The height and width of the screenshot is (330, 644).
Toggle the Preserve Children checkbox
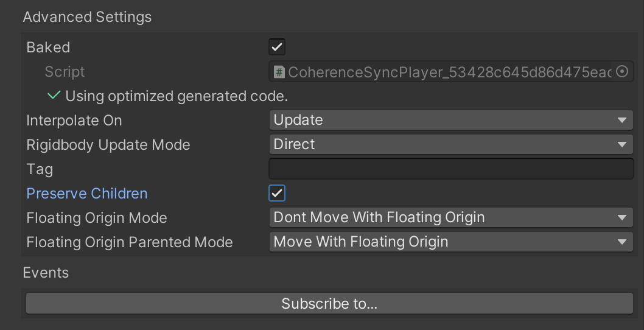[277, 193]
